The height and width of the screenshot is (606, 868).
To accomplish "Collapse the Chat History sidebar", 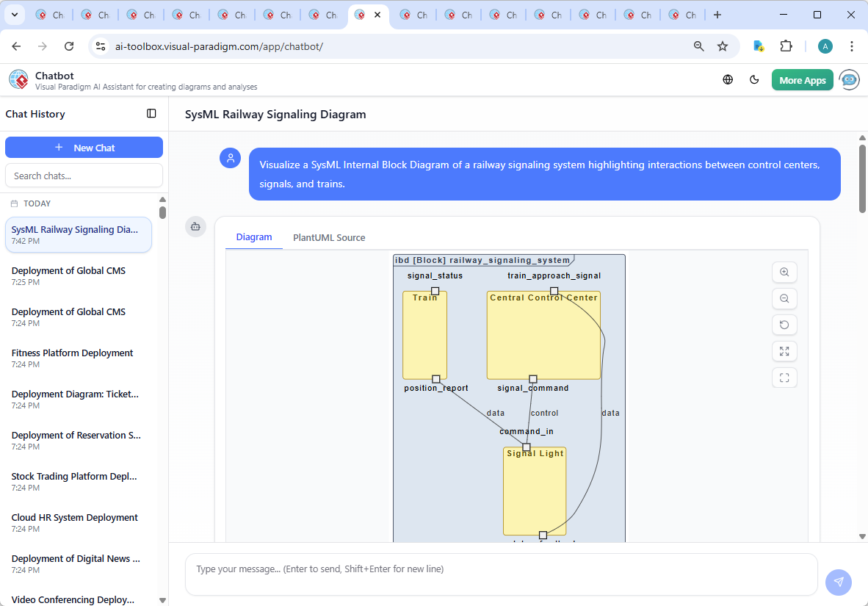I will point(151,113).
